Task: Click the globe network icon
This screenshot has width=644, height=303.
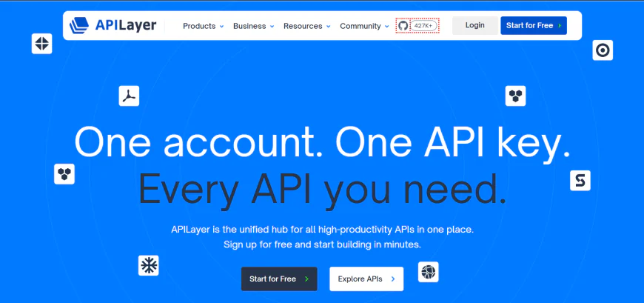Action: [x=428, y=272]
